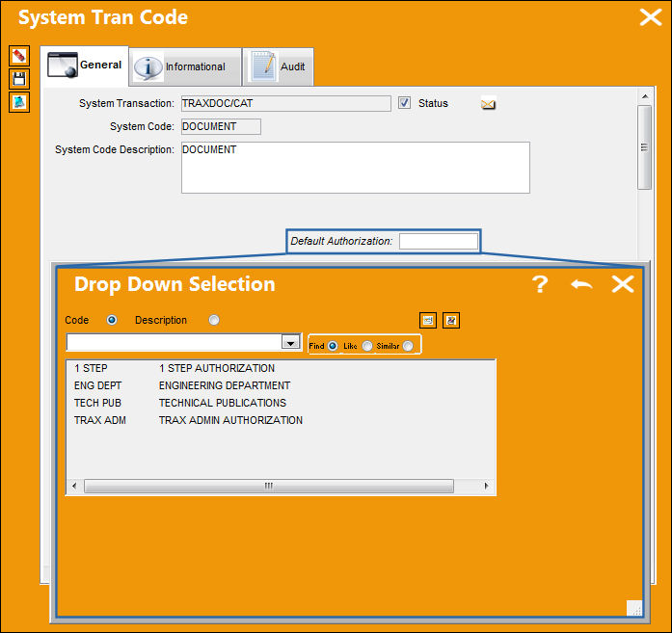Viewport: 672px width, 633px height.
Task: Switch to the Informational tab
Action: click(x=185, y=66)
